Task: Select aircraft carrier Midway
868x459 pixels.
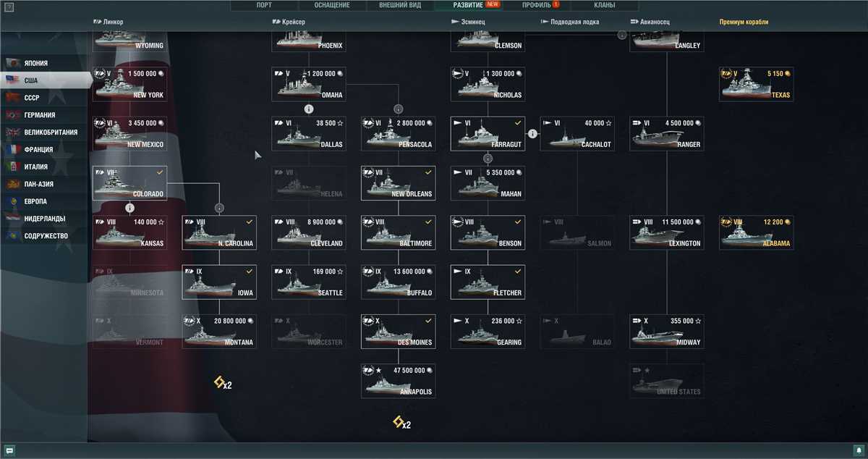Action: click(668, 331)
